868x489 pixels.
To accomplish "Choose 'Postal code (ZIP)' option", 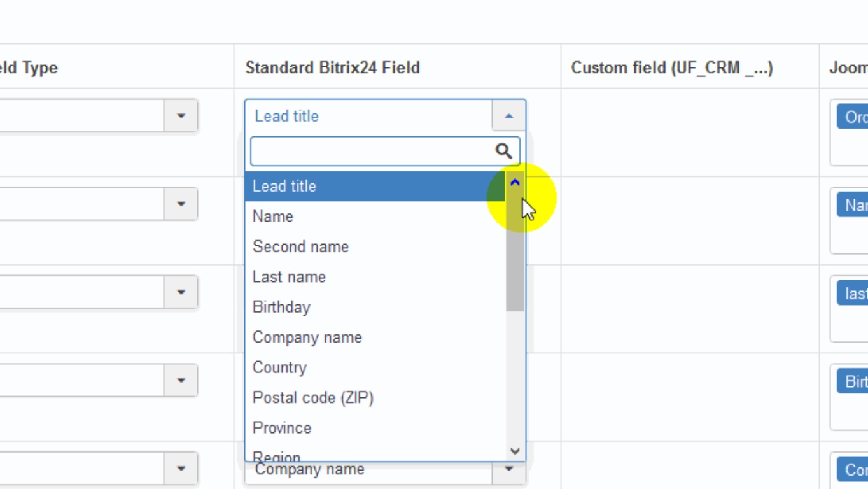I will pyautogui.click(x=312, y=398).
